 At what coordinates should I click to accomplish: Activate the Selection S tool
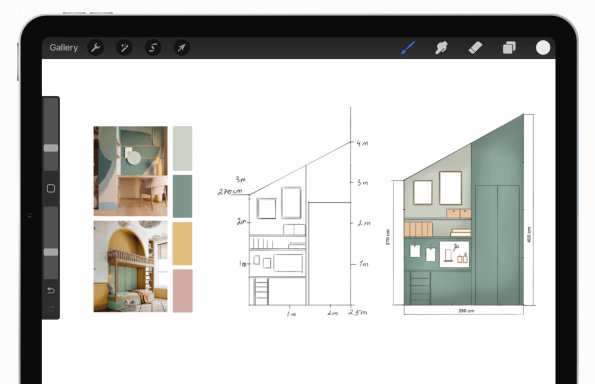(x=153, y=48)
